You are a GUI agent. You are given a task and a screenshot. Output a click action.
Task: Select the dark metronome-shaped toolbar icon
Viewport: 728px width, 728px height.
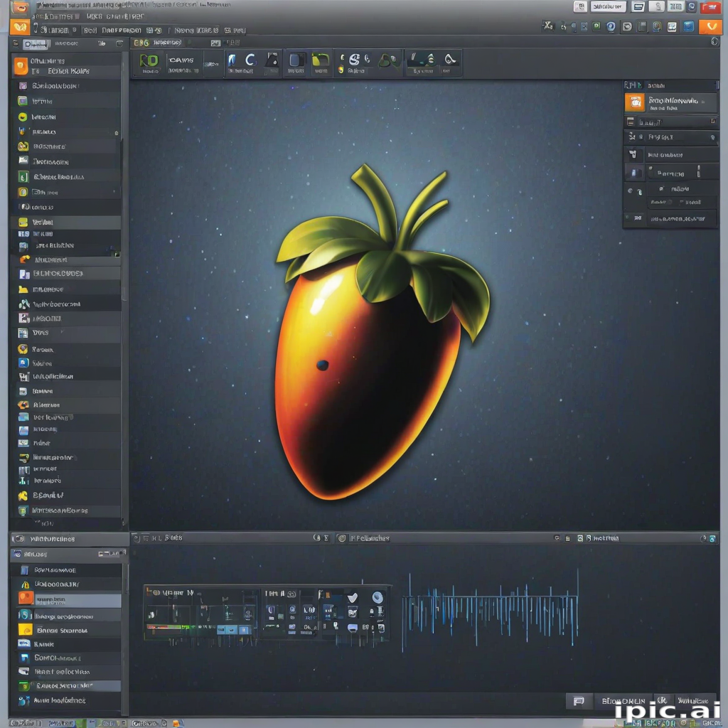(x=272, y=60)
